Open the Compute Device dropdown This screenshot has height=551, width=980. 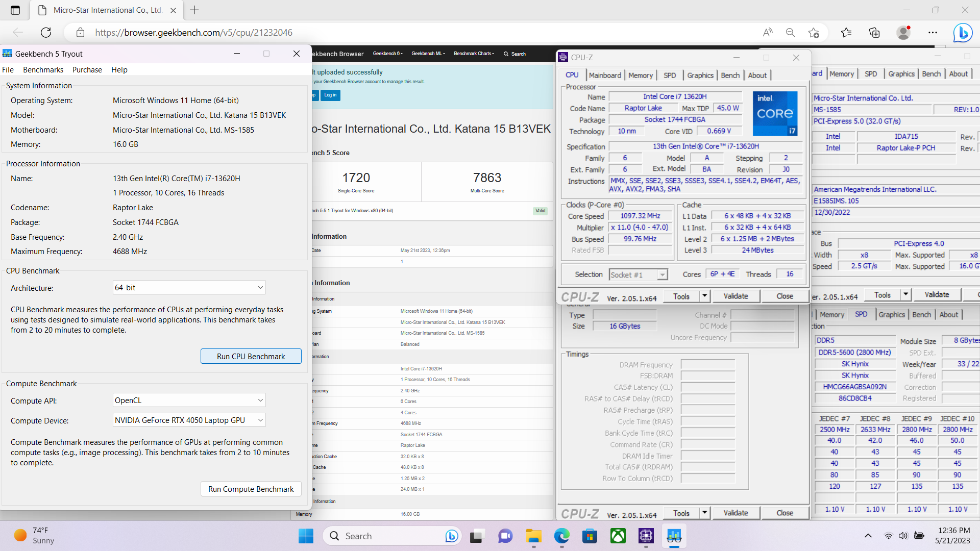tap(189, 420)
